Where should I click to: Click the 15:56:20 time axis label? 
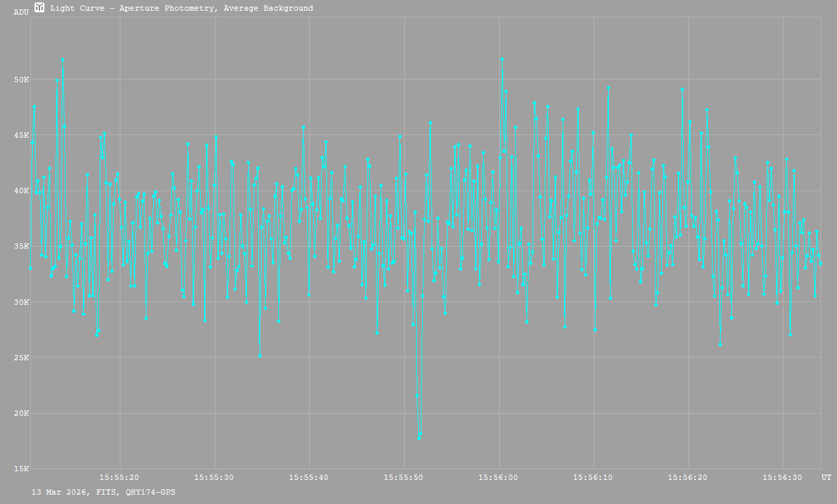[688, 477]
